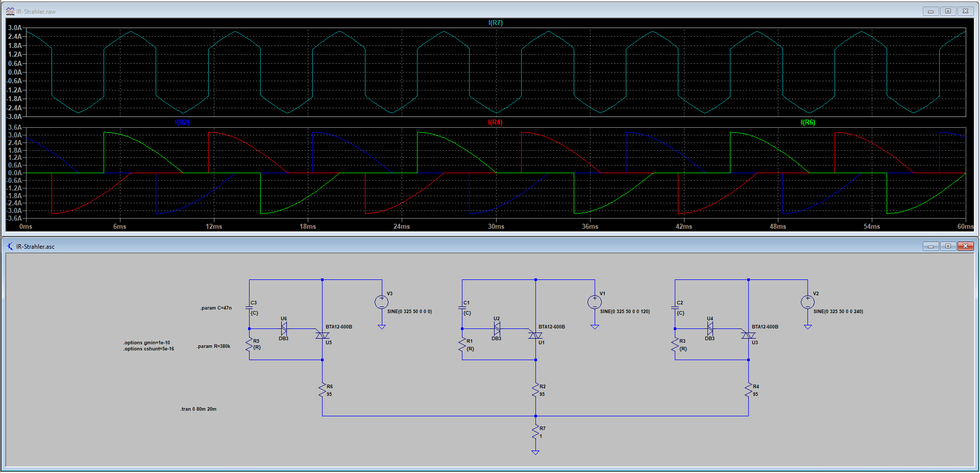Minimize the IR-Strahler.asc schematic window
Screen dimensions: 980x473
click(x=931, y=246)
